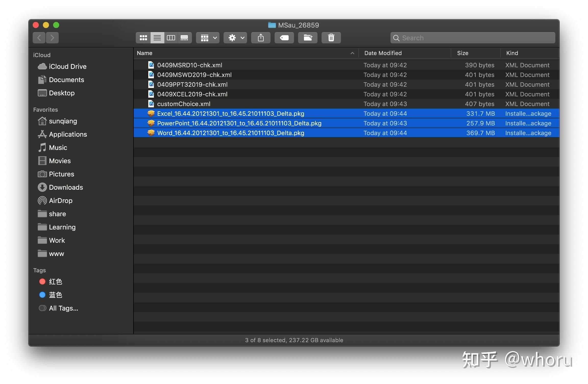
Task: Select the Excel Delta.pkg installer file
Action: coord(346,113)
